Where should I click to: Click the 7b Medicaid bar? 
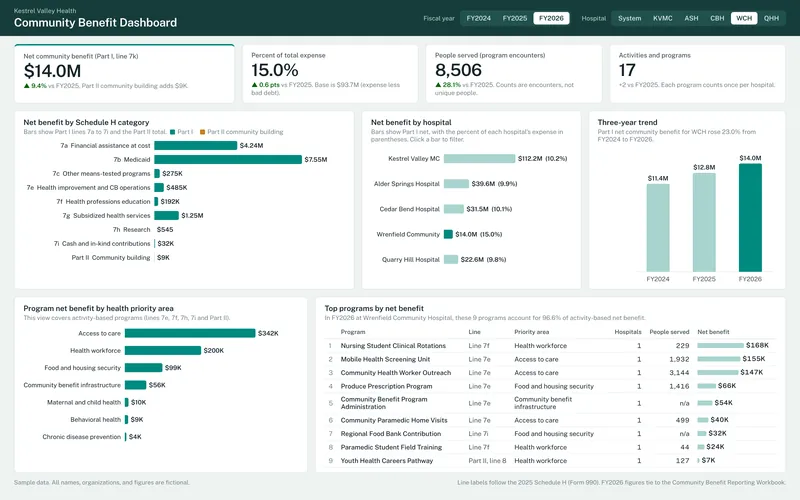228,160
